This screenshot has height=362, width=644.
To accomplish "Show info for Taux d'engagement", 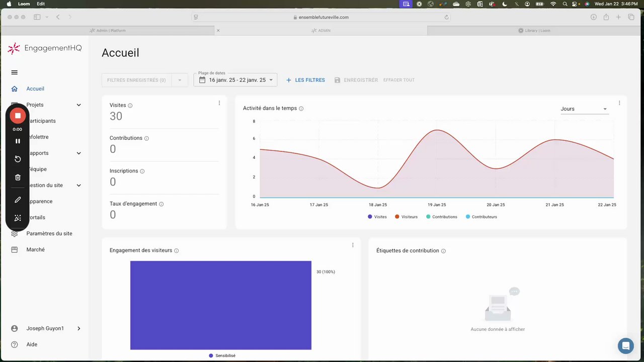I will point(162,204).
